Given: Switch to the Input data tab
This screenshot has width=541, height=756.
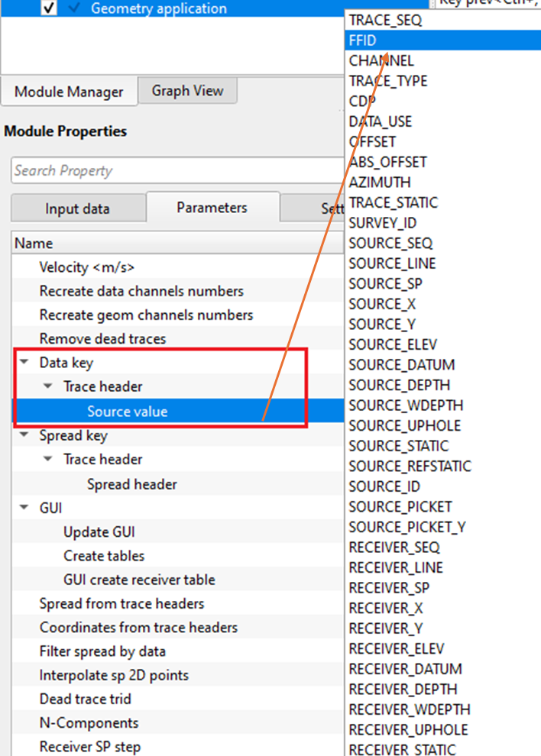Looking at the screenshot, I should click(x=77, y=208).
